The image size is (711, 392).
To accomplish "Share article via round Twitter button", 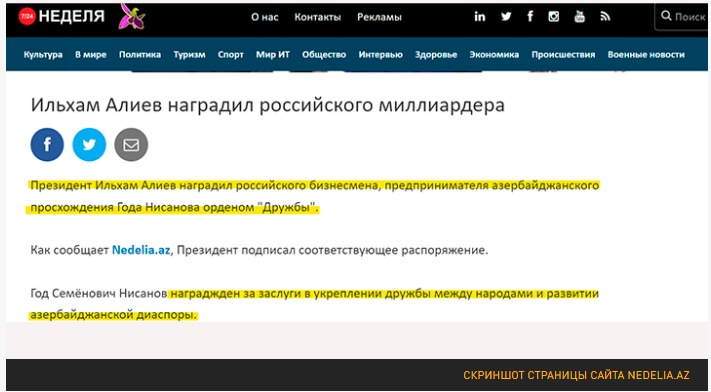I will [89, 145].
